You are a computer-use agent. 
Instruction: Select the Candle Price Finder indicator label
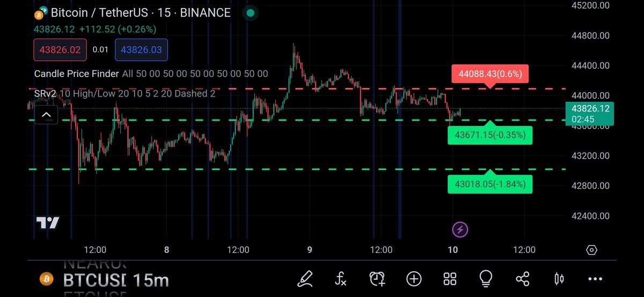pos(76,74)
